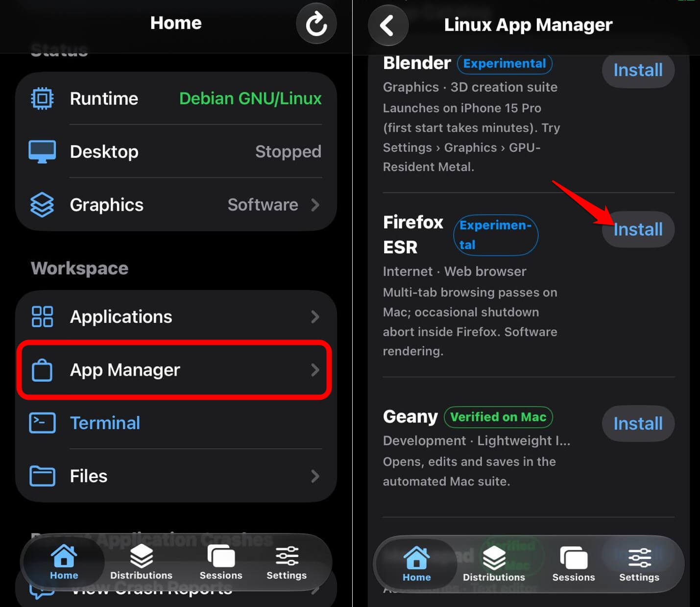Tap the 'Blender' app title

416,63
